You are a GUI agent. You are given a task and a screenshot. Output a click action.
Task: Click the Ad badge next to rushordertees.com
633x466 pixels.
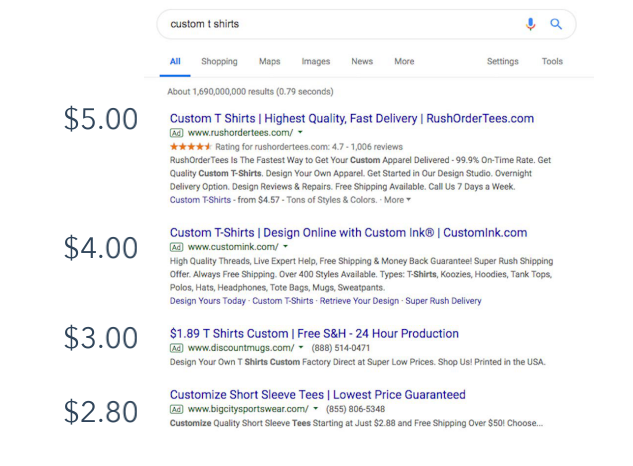(176, 133)
